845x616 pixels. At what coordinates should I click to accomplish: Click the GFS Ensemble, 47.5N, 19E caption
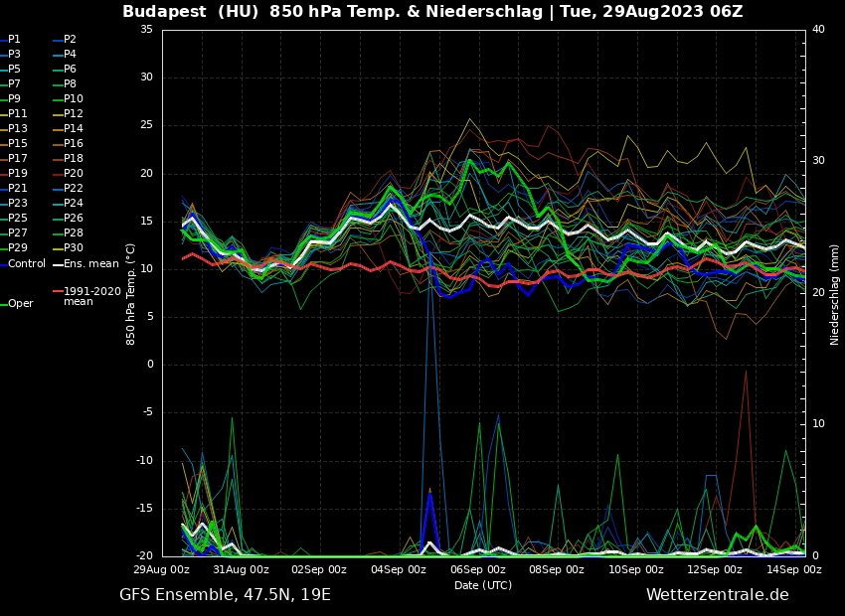click(225, 595)
